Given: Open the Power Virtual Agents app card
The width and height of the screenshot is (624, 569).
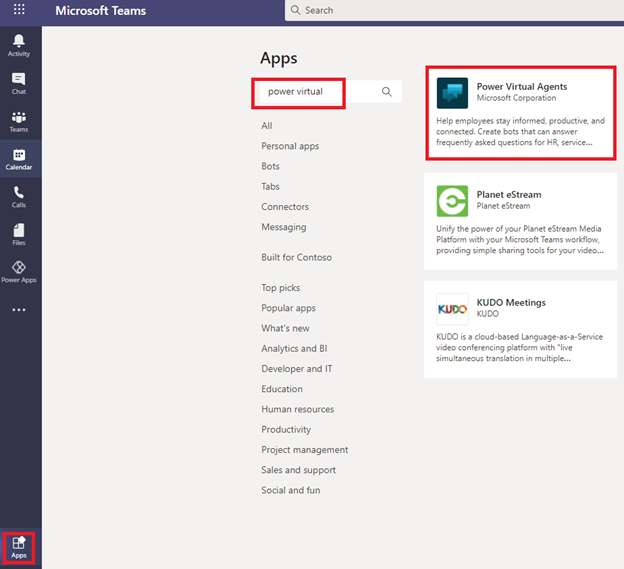Looking at the screenshot, I should [x=520, y=113].
